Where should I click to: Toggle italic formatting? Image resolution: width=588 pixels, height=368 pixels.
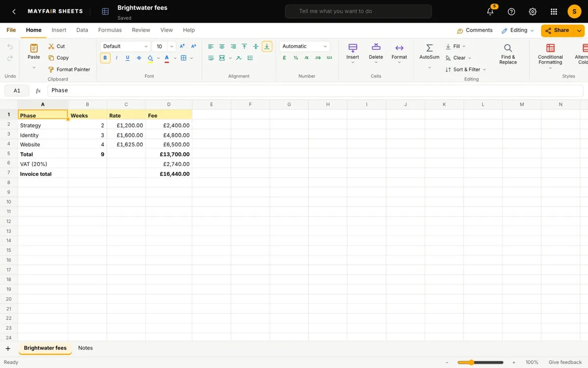[117, 58]
